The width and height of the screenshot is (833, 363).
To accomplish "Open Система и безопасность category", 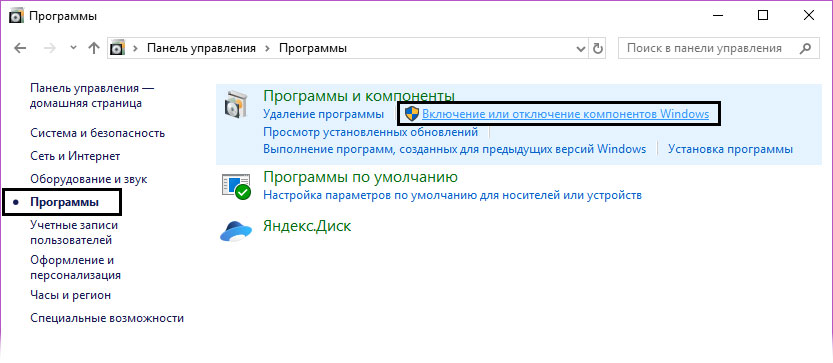I will click(x=98, y=133).
